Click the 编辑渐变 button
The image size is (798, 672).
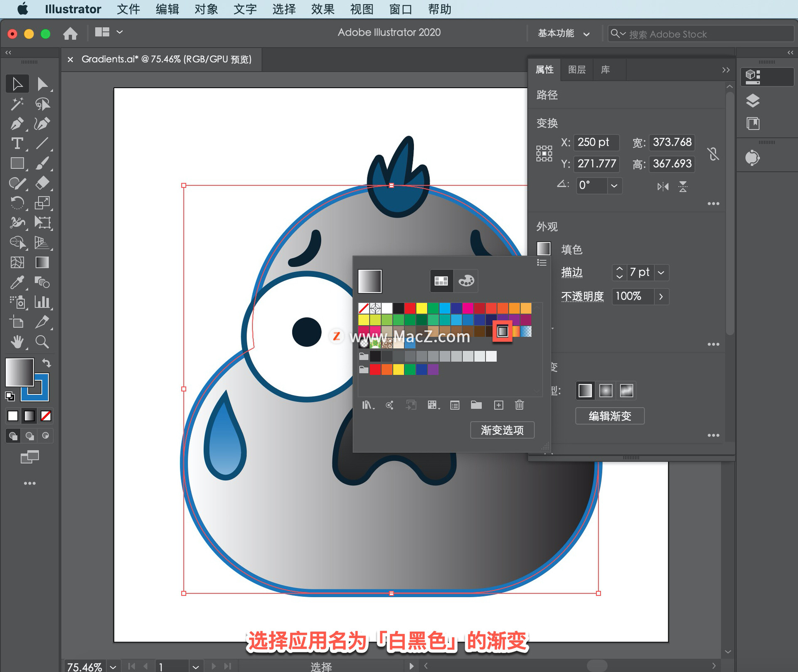click(x=609, y=416)
